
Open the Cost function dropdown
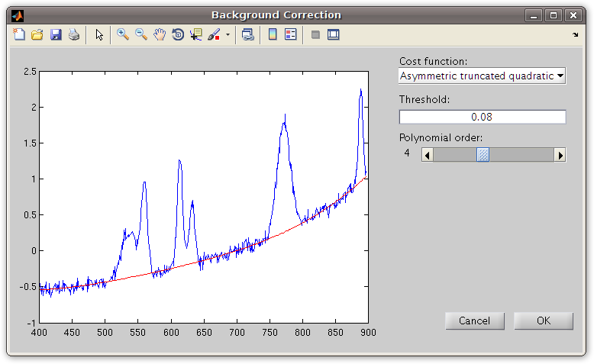tap(483, 76)
